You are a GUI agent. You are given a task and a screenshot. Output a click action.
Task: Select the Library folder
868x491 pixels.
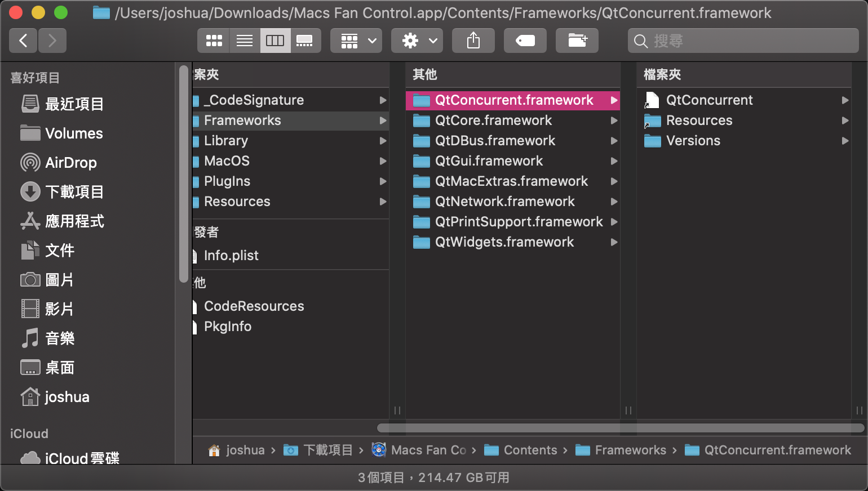tap(290, 141)
